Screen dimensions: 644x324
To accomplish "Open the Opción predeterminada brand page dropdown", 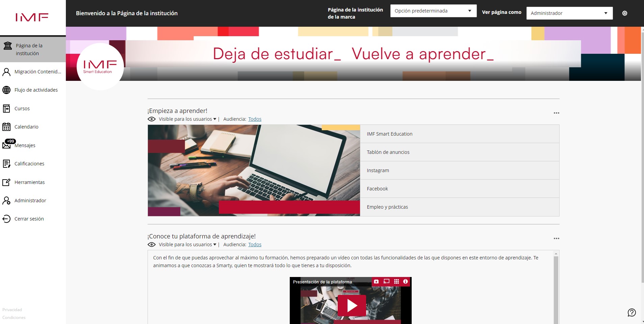I will point(433,11).
